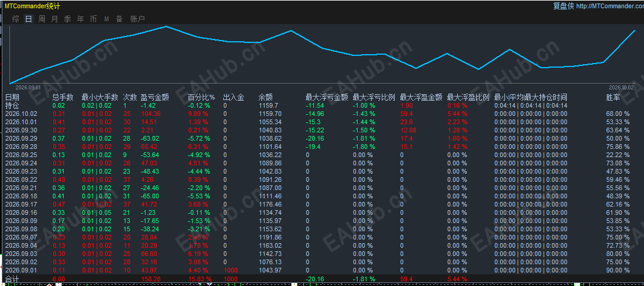Image resolution: width=644 pixels, height=286 pixels.
Task: Switch to the 周 weekly tab
Action: (x=41, y=19)
